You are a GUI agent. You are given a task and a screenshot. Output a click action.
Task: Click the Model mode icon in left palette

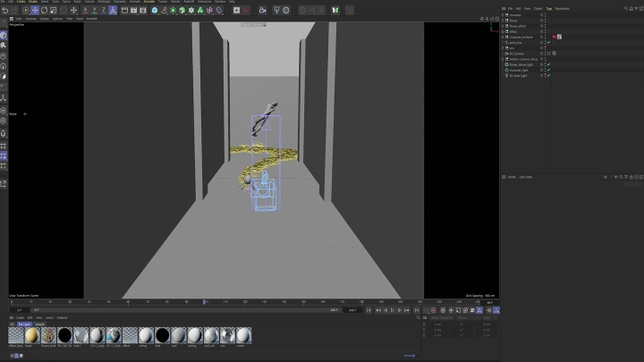(4, 35)
